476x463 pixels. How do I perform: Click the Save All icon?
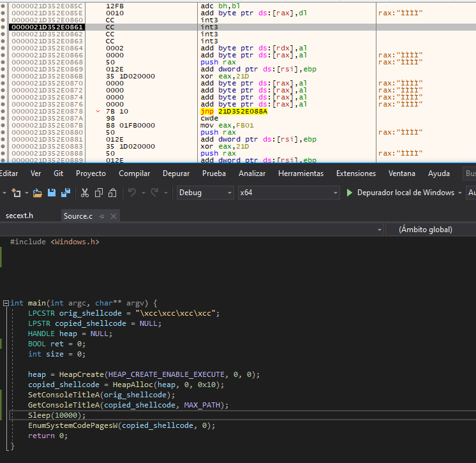coord(66,193)
